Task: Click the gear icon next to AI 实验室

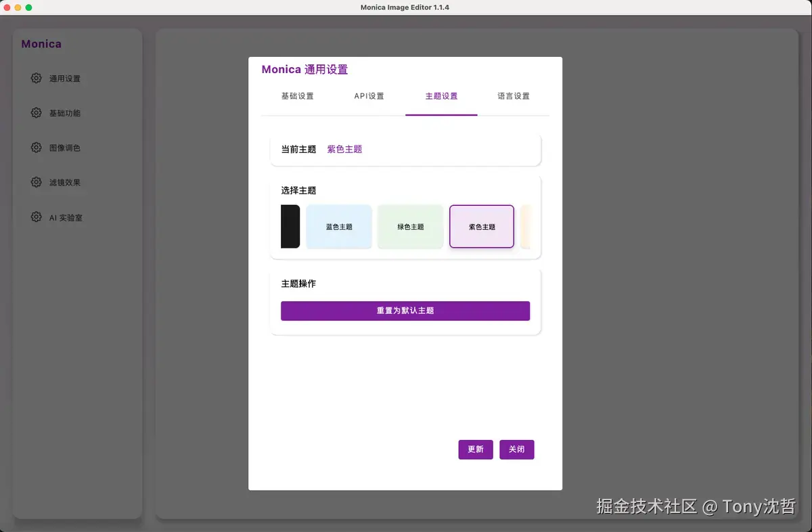Action: pos(36,217)
